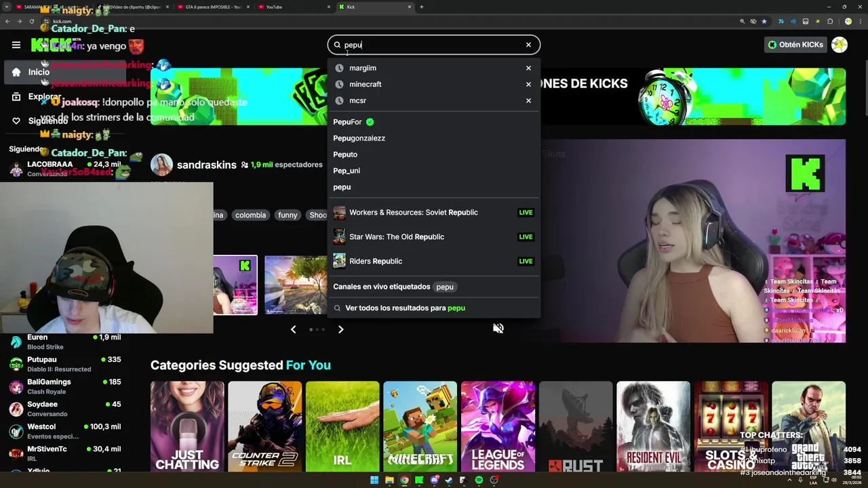The image size is (868, 488).
Task: Open LACOBRAAA channel in following list
Action: click(65, 169)
